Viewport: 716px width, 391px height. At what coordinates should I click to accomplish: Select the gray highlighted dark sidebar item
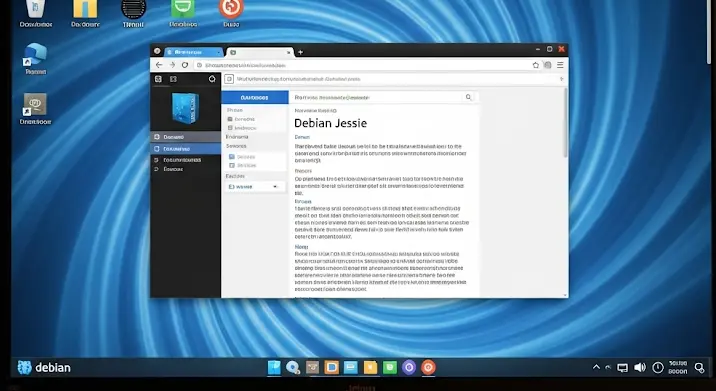pyautogui.click(x=185, y=137)
